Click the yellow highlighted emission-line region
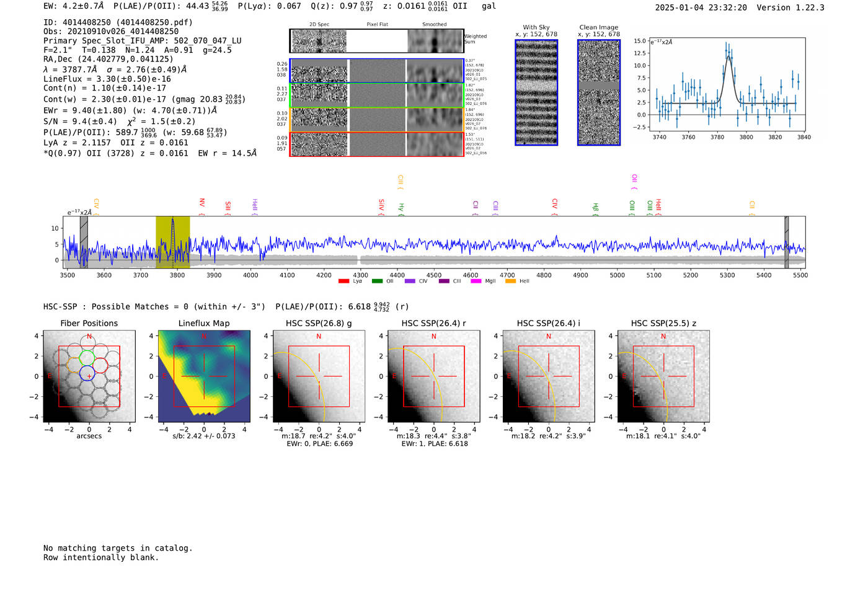 coord(172,242)
